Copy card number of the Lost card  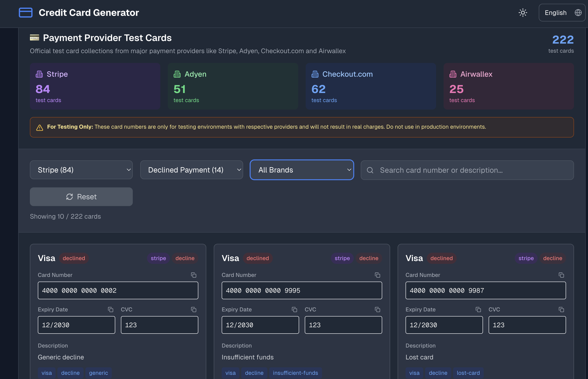tap(562, 275)
